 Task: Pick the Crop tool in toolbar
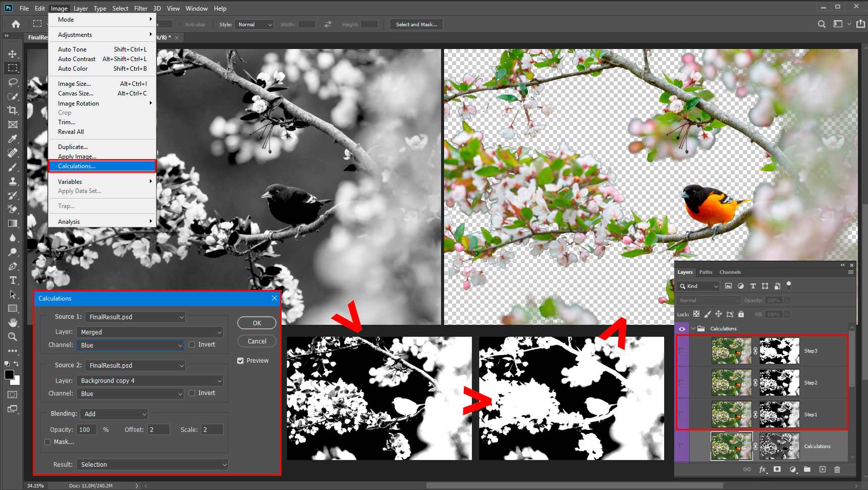(13, 110)
